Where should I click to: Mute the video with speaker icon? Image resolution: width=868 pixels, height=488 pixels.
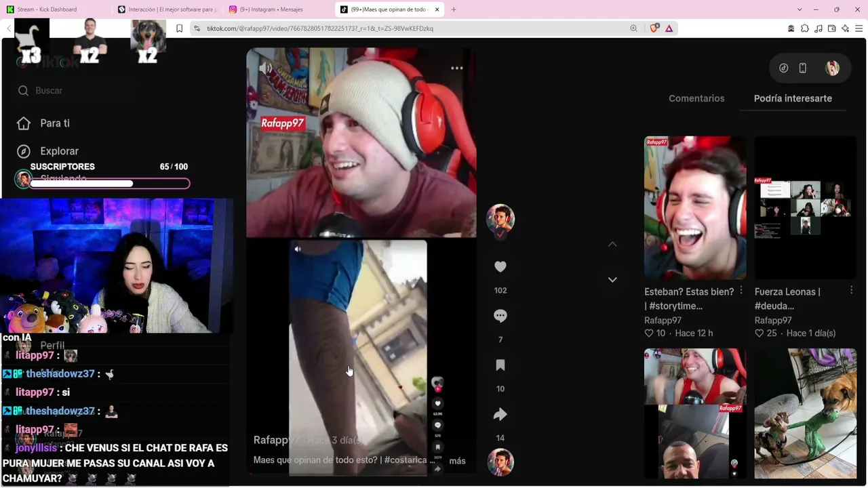(x=266, y=68)
